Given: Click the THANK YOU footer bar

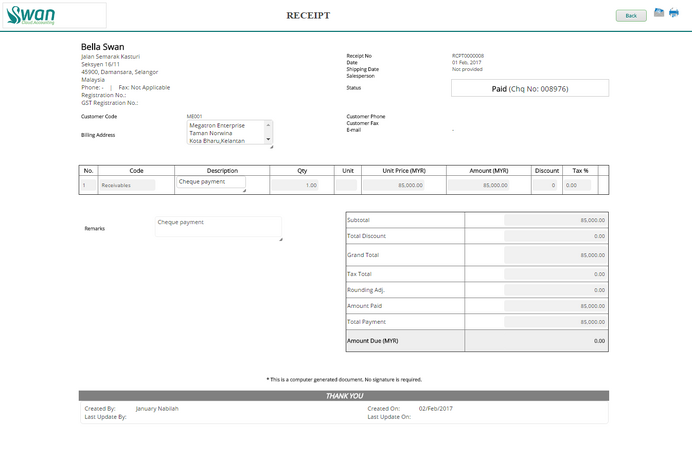Looking at the screenshot, I should pos(344,396).
